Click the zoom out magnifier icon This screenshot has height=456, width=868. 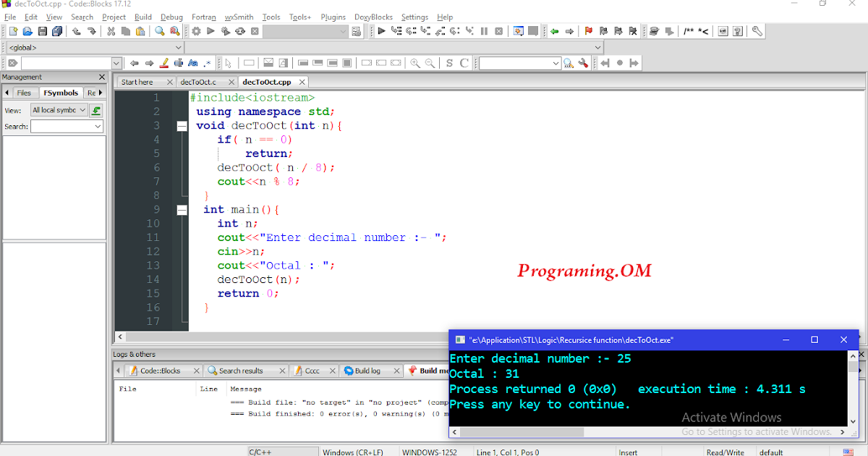[430, 63]
